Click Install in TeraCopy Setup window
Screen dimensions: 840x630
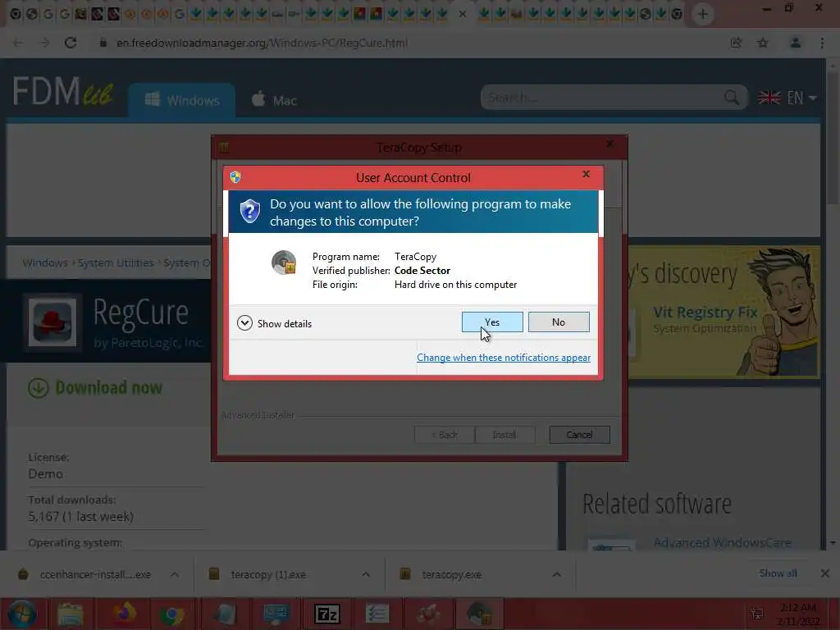(504, 435)
